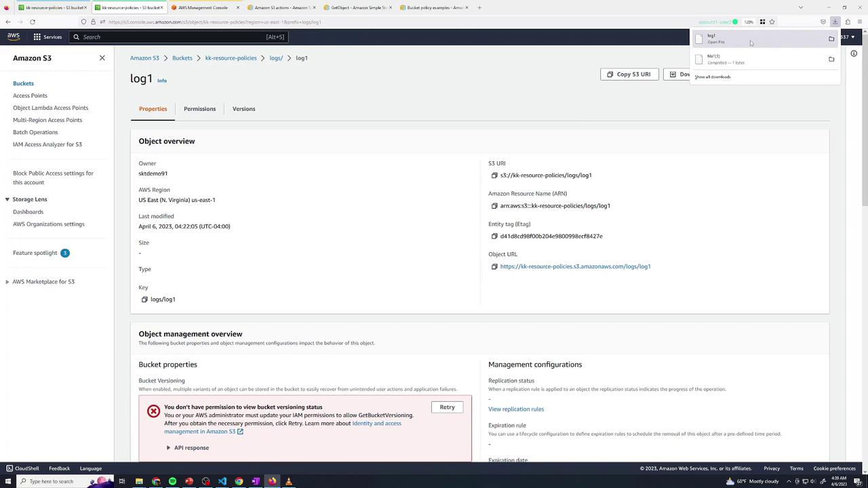Click the Copy S3 URI button
This screenshot has height=488, width=868.
(x=629, y=74)
